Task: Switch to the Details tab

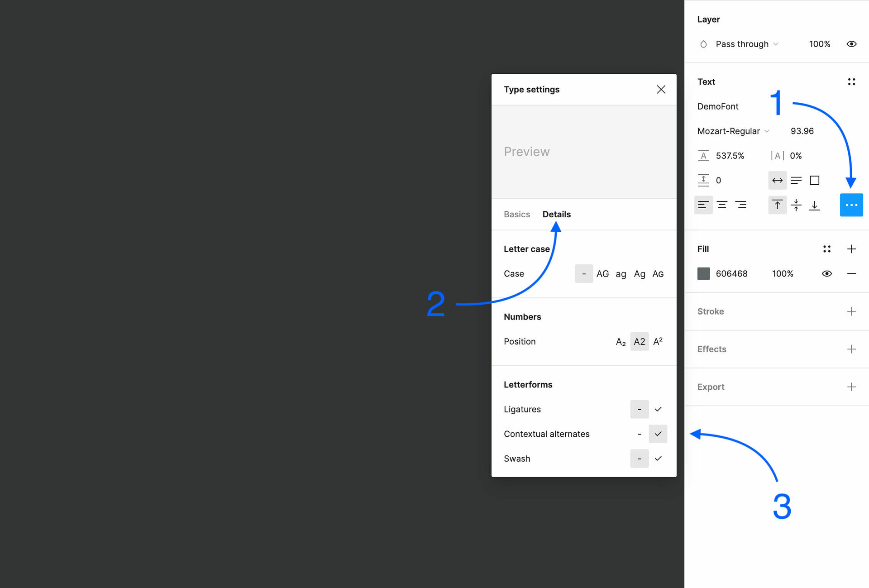Action: pos(556,215)
